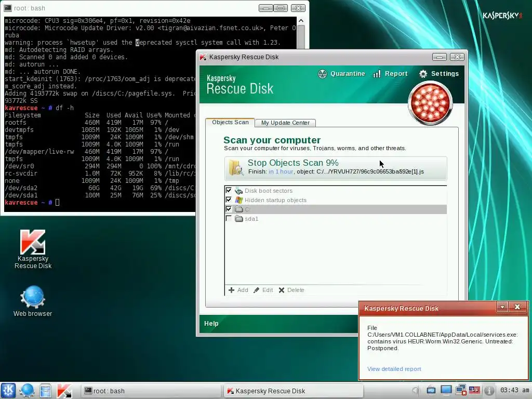Click the plus icon of Add
532x399 pixels.
pyautogui.click(x=231, y=290)
